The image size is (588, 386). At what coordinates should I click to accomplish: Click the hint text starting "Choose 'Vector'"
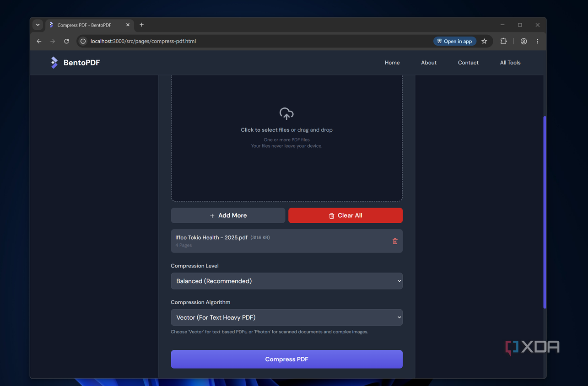tap(270, 332)
